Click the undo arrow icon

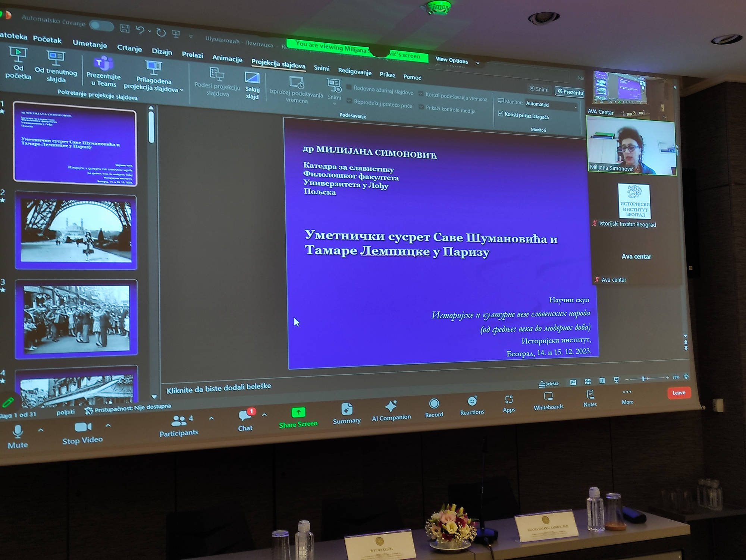pos(140,30)
